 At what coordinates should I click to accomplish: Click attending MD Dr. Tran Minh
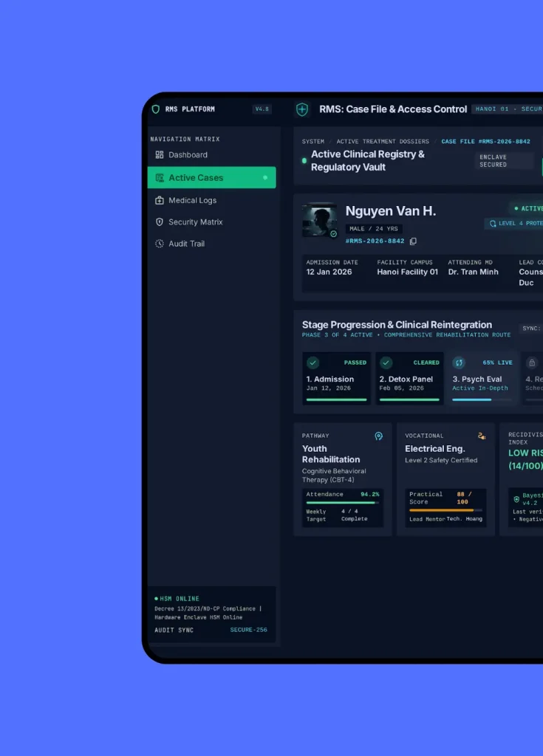click(473, 272)
